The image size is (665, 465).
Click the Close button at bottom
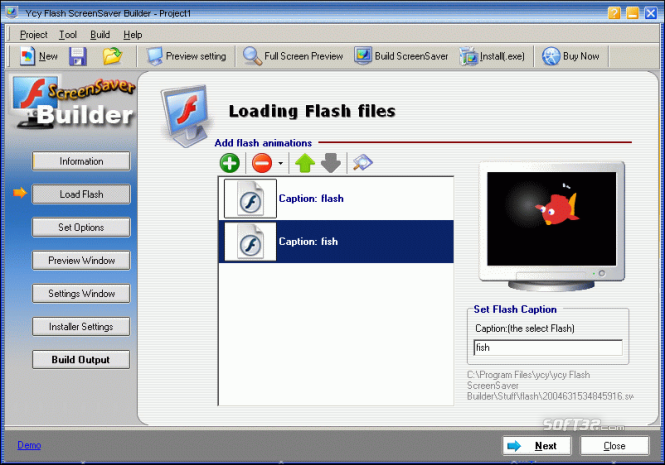click(615, 446)
